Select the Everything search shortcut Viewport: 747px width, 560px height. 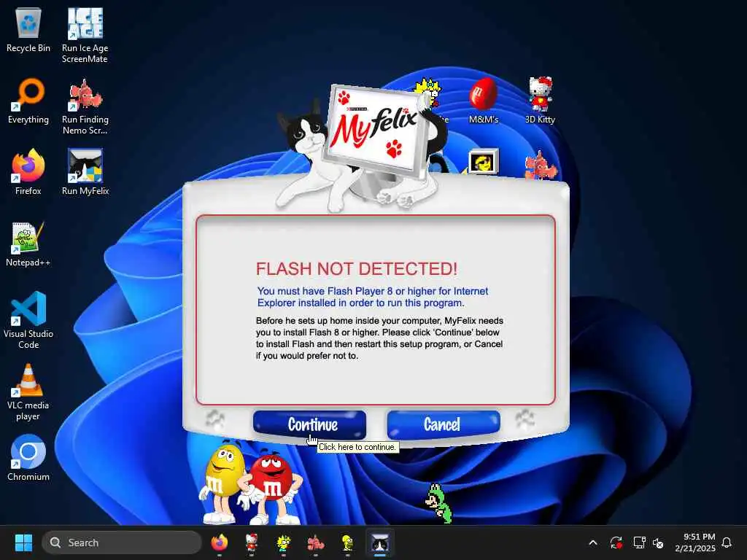28,101
